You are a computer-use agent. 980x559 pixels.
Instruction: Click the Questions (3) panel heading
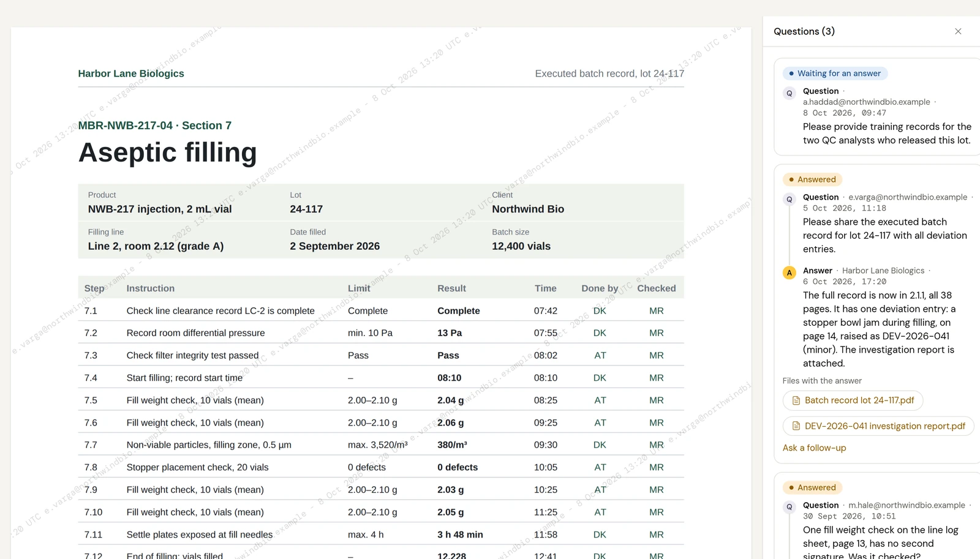click(804, 31)
